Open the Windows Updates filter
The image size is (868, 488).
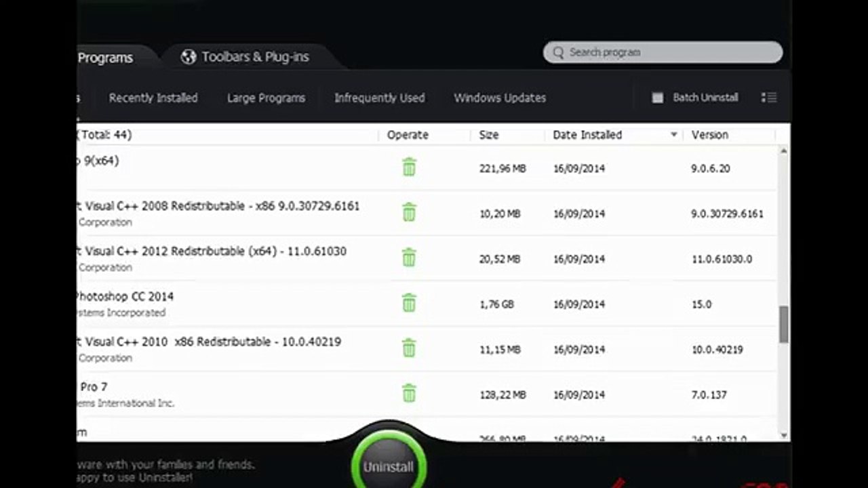(x=500, y=98)
